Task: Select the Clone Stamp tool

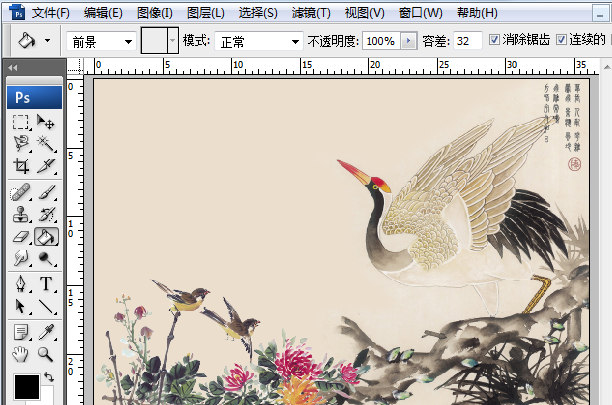Action: point(21,215)
